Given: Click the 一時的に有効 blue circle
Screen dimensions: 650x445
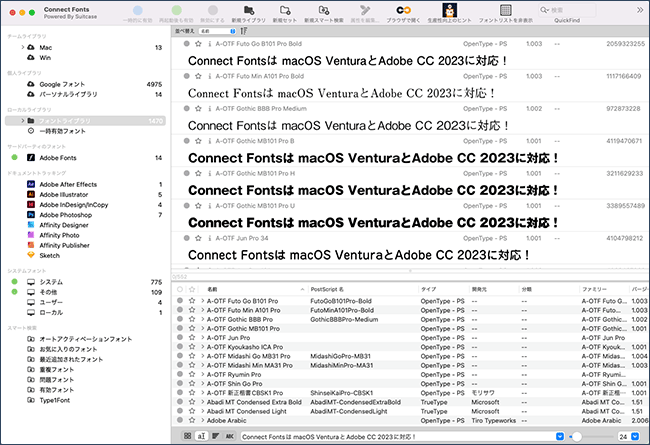Looking at the screenshot, I should click(138, 10).
